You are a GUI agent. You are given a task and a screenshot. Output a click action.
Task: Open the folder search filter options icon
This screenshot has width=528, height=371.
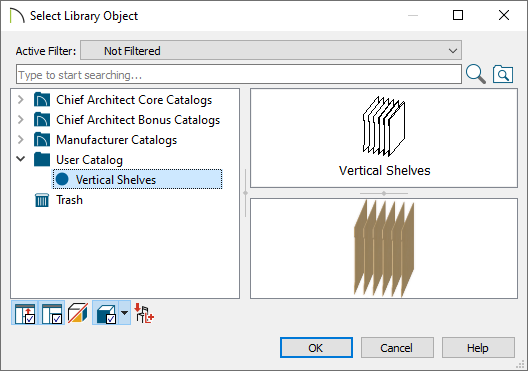[503, 74]
